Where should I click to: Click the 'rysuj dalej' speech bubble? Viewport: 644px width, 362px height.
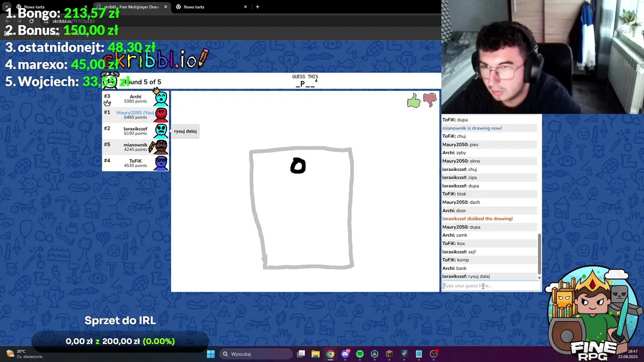pos(185,131)
